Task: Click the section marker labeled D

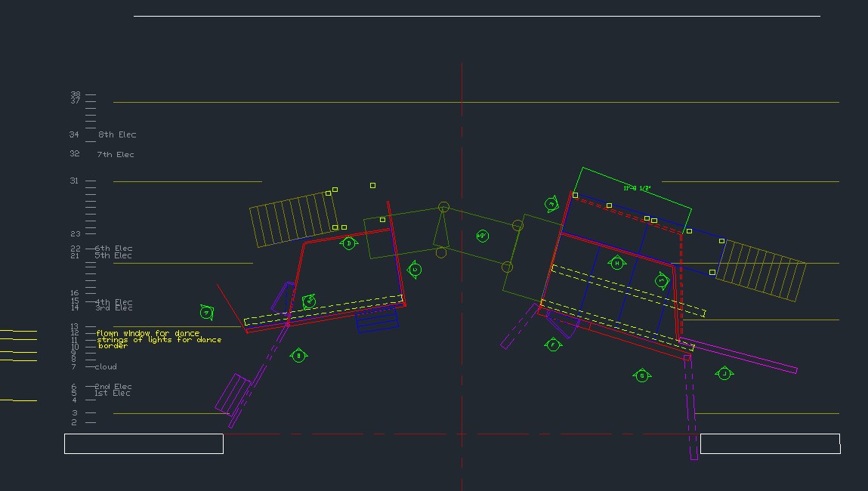Action: click(348, 243)
